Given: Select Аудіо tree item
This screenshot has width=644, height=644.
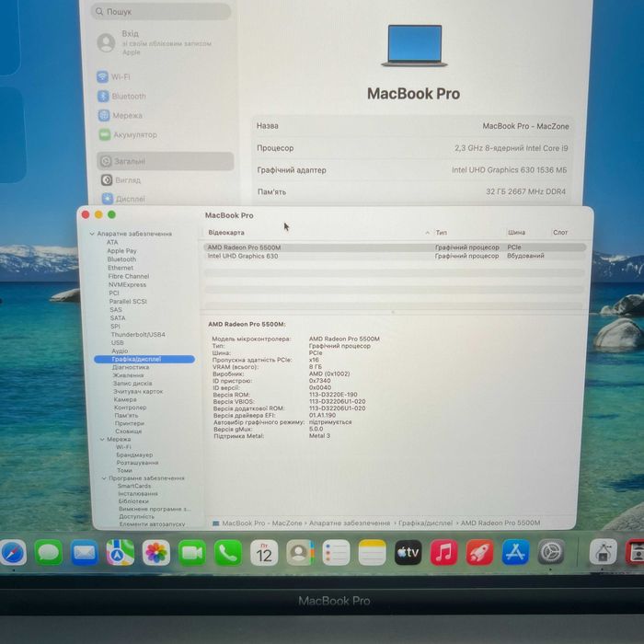Looking at the screenshot, I should (120, 351).
